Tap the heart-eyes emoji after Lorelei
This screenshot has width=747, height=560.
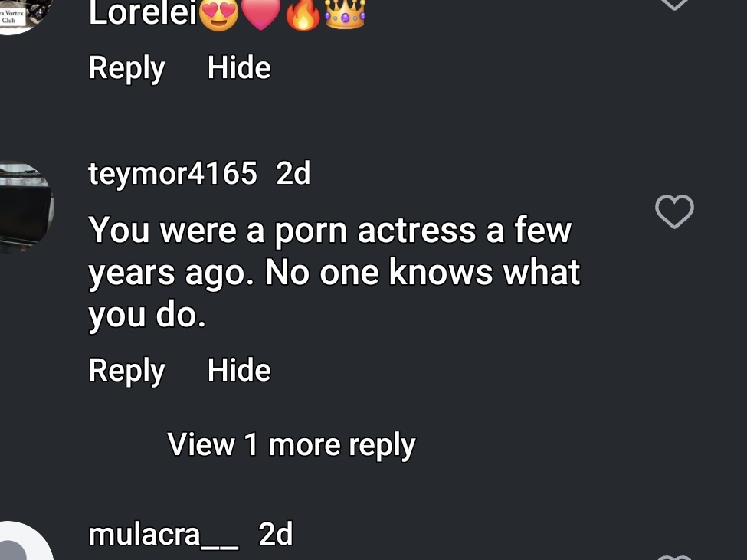218,15
